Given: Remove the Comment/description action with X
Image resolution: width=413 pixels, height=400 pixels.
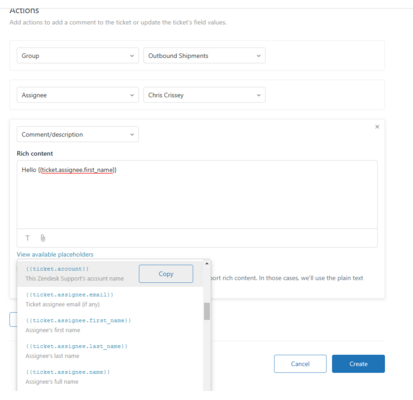Looking at the screenshot, I should pos(377,127).
